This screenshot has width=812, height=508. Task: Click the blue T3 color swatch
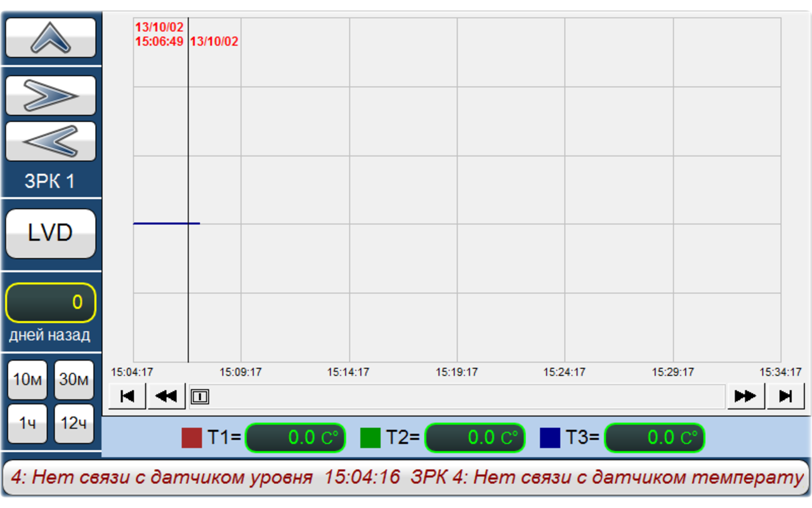click(x=550, y=438)
